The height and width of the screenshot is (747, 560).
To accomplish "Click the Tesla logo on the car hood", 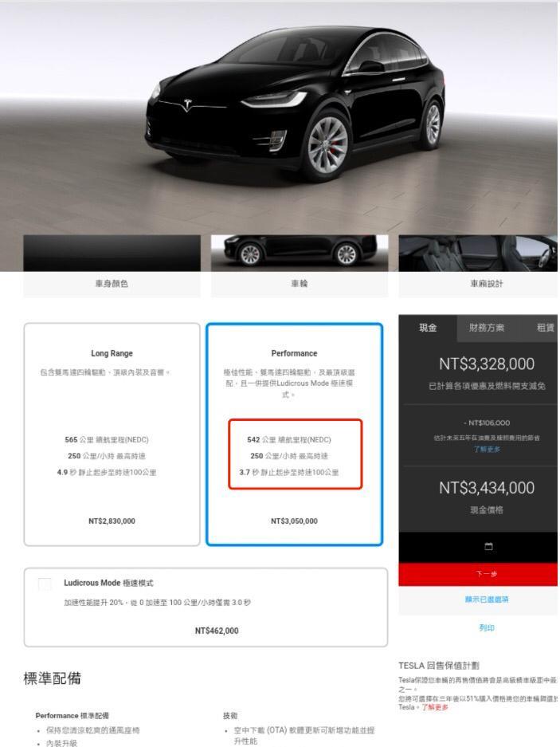I will point(187,104).
